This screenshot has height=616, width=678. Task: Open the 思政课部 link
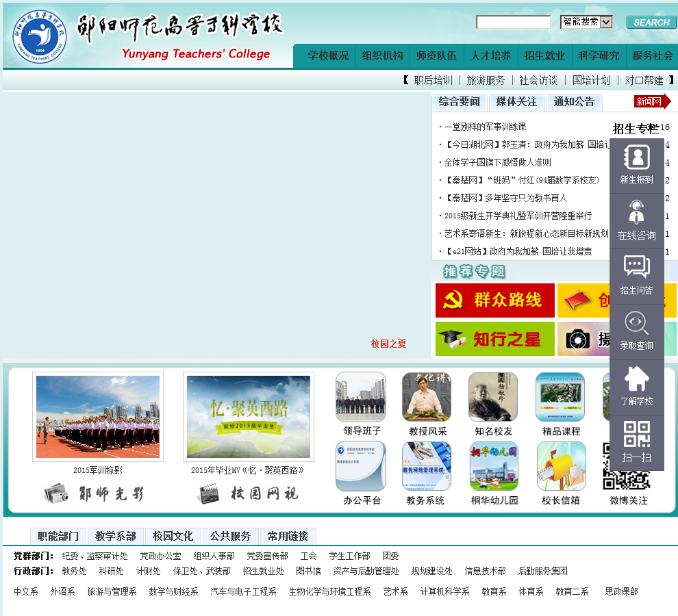[621, 591]
